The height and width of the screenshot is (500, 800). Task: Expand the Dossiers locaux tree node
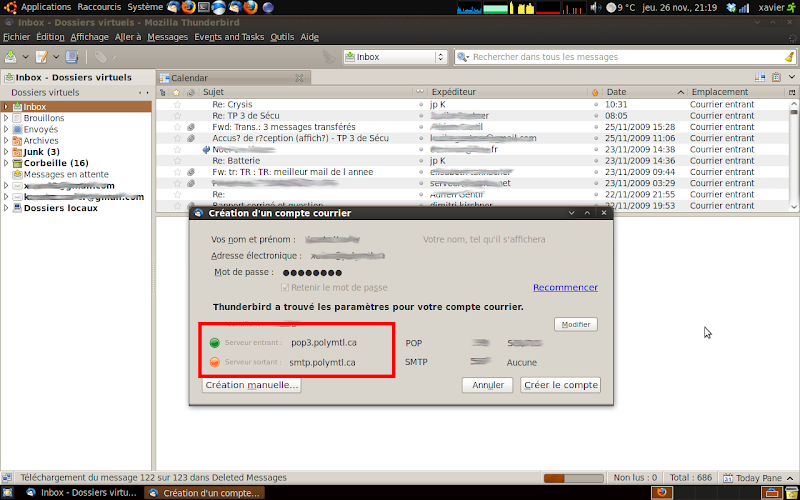pyautogui.click(x=6, y=208)
